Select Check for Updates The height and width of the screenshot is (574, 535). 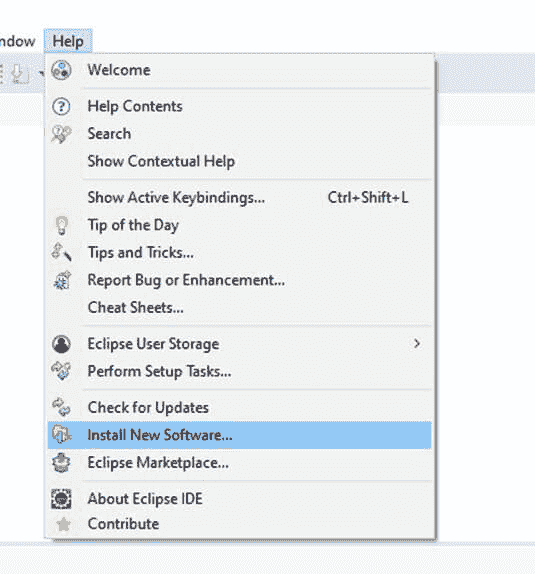239,407
